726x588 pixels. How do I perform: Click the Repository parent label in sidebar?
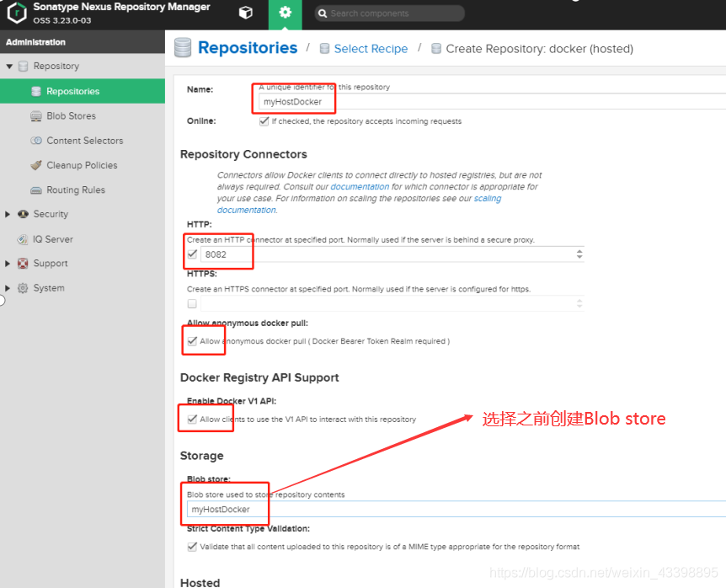pyautogui.click(x=56, y=67)
